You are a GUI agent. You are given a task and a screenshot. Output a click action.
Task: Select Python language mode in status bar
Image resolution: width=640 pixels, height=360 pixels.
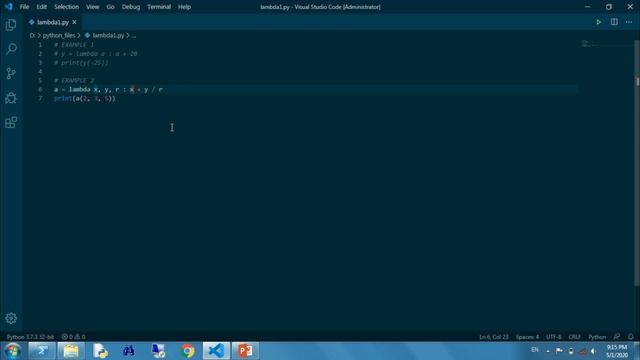tap(597, 337)
